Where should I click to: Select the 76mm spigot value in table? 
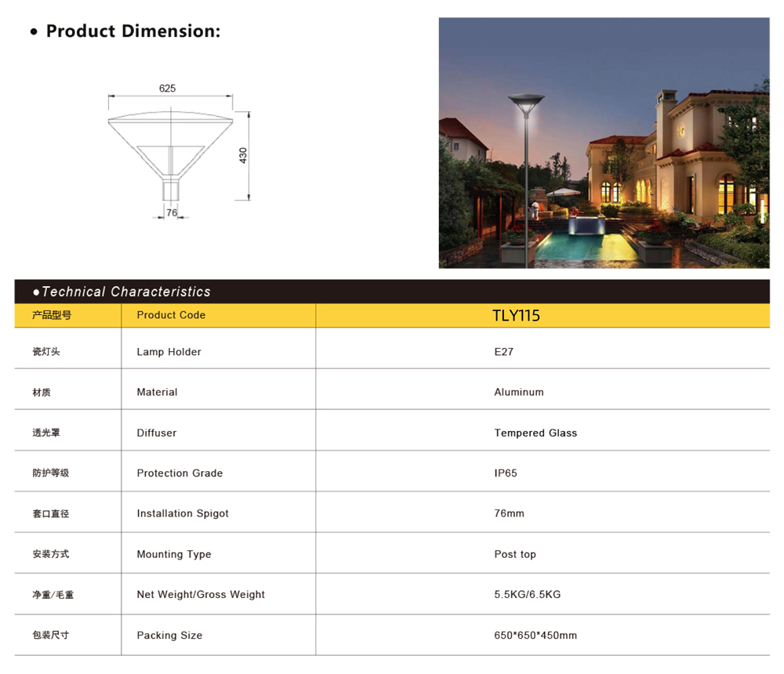coord(509,513)
